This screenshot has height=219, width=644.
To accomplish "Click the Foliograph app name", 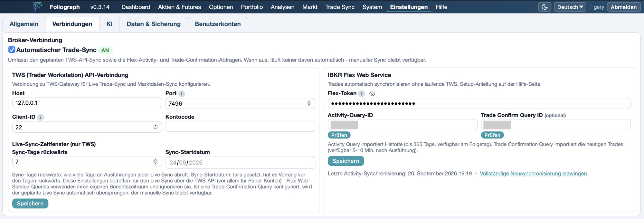I will click(65, 7).
